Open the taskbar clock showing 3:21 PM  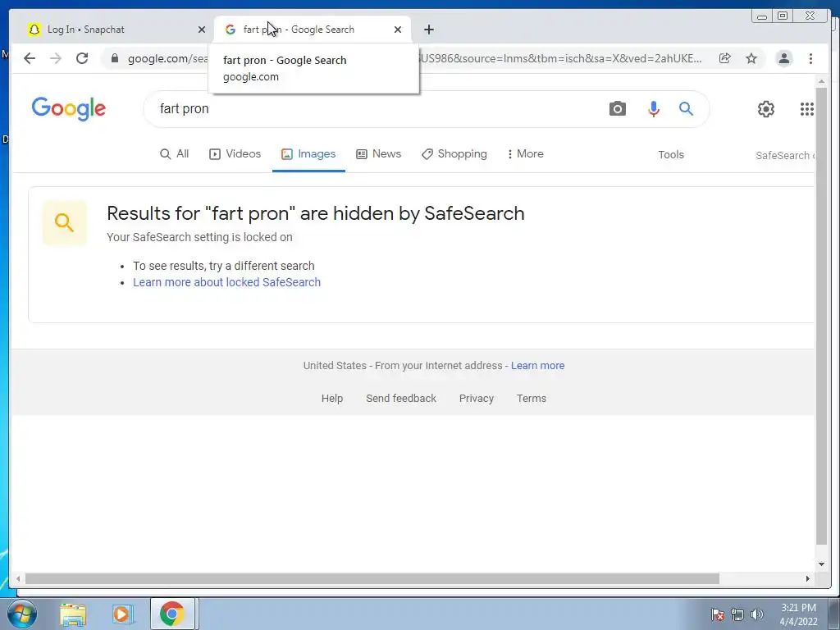pyautogui.click(x=798, y=614)
